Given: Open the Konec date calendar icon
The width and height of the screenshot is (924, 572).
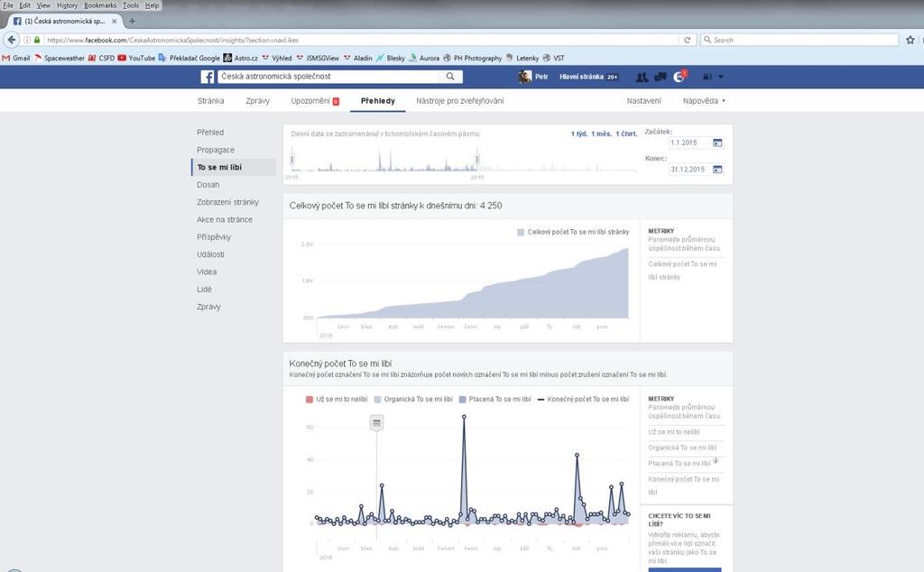Looking at the screenshot, I should pyautogui.click(x=717, y=170).
